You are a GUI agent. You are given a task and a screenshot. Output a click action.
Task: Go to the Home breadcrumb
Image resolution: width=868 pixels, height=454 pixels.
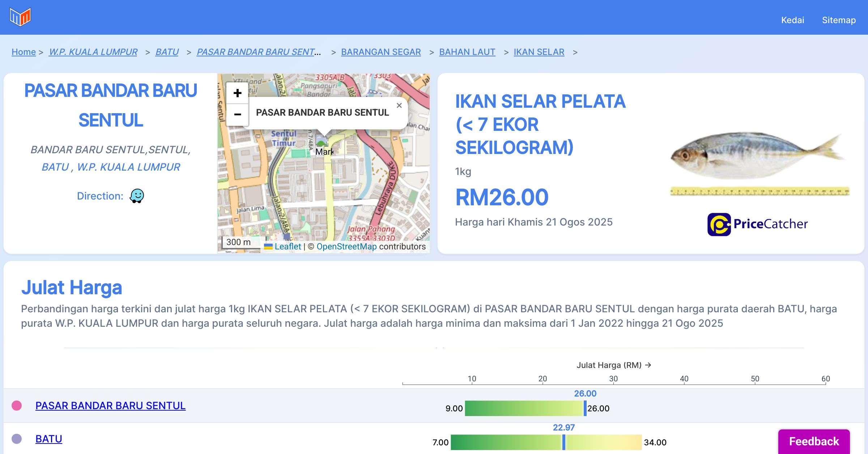[x=24, y=52]
